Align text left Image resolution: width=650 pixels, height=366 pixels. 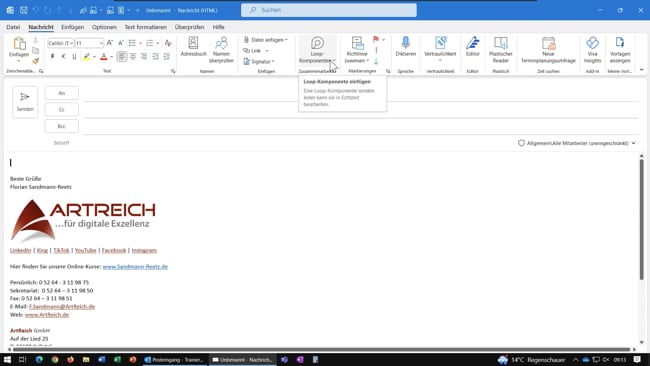point(121,56)
